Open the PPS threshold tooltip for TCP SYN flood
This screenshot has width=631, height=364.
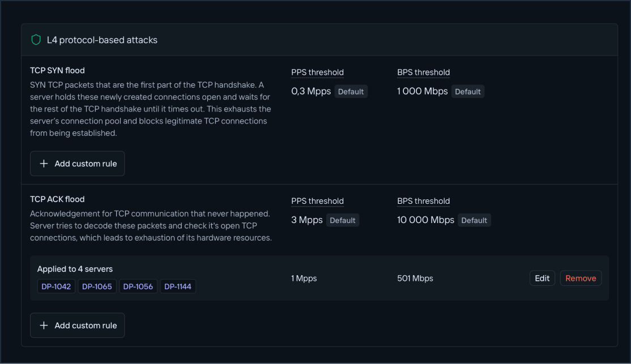coord(317,72)
